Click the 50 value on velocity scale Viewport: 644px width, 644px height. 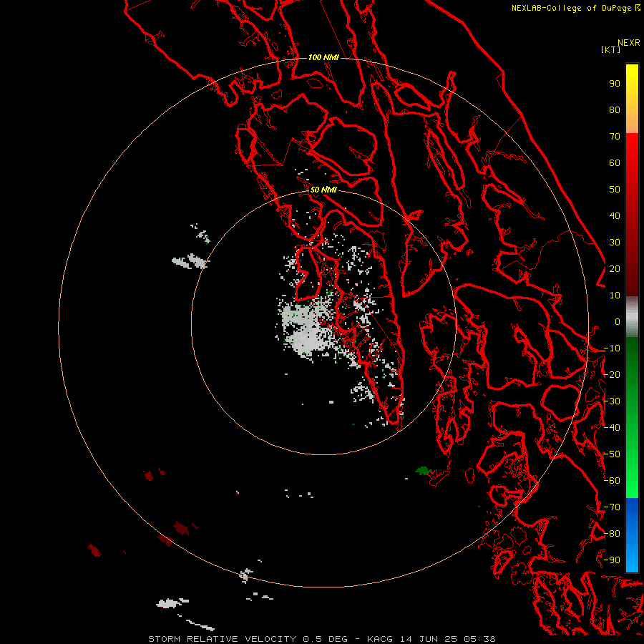[x=615, y=190]
